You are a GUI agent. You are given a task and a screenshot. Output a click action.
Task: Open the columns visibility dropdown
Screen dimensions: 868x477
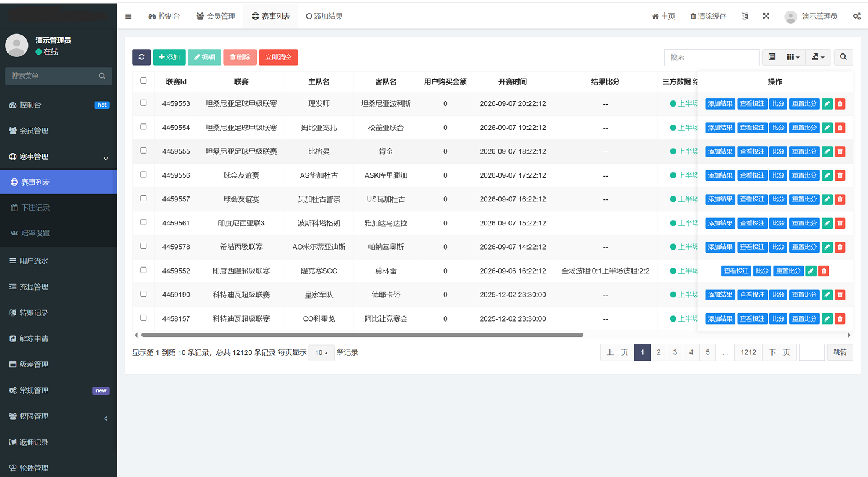[x=793, y=57]
